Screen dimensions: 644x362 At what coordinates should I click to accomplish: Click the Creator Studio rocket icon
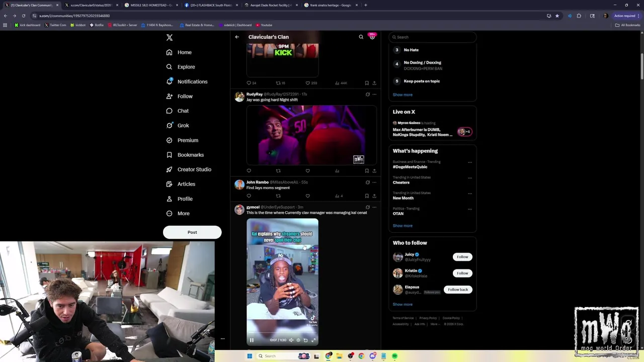coord(169,169)
